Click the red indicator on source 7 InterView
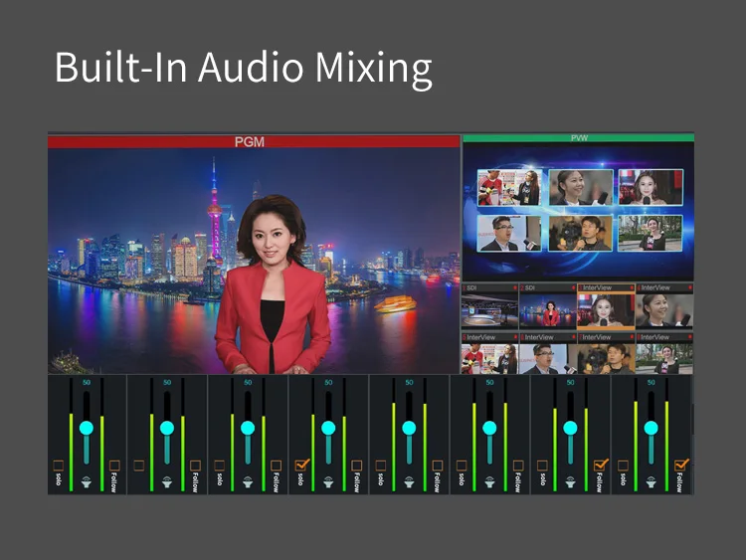 [x=632, y=337]
